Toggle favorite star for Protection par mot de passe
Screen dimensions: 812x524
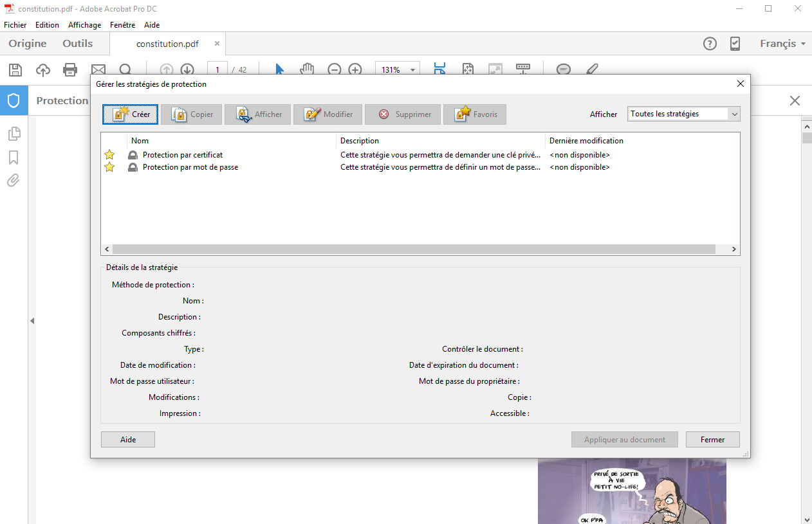pos(109,167)
